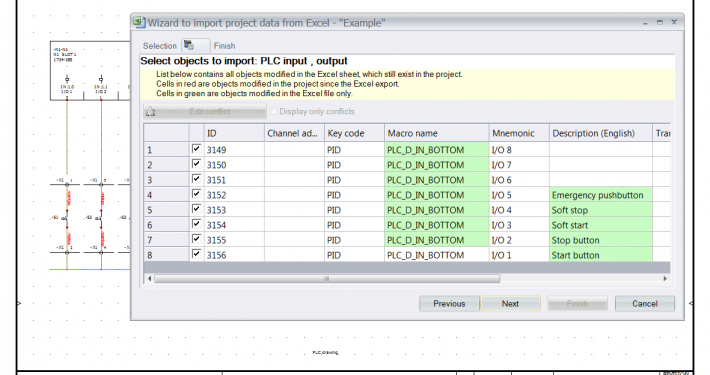Maximize the import wizard window
The width and height of the screenshot is (710, 375).
click(x=660, y=22)
